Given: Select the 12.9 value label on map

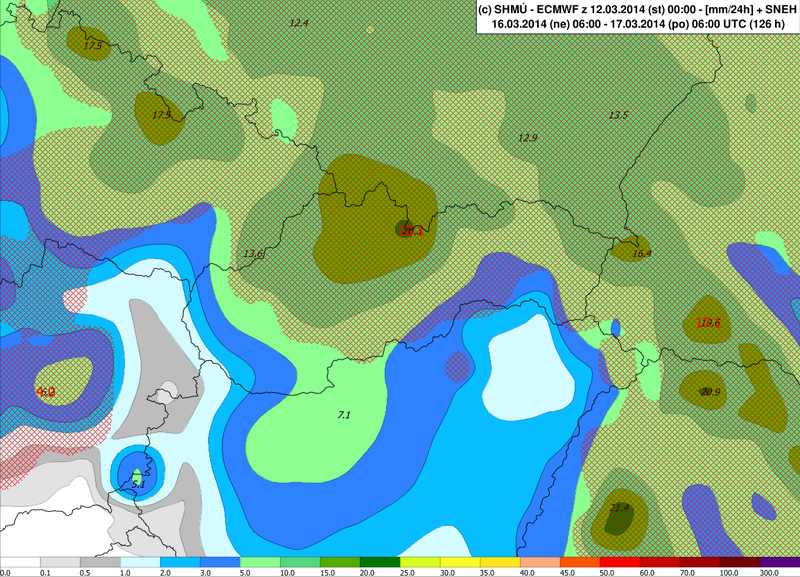Looking at the screenshot, I should (x=527, y=138).
